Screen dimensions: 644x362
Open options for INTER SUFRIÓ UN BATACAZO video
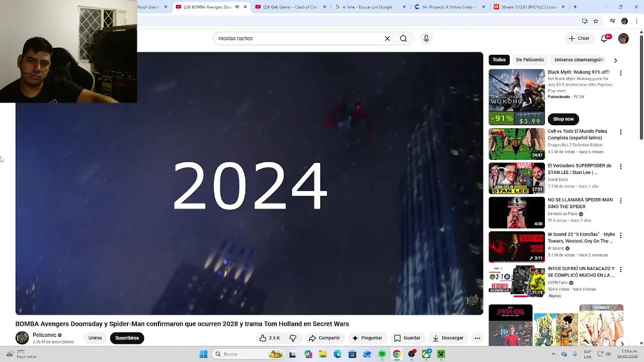pyautogui.click(x=621, y=269)
